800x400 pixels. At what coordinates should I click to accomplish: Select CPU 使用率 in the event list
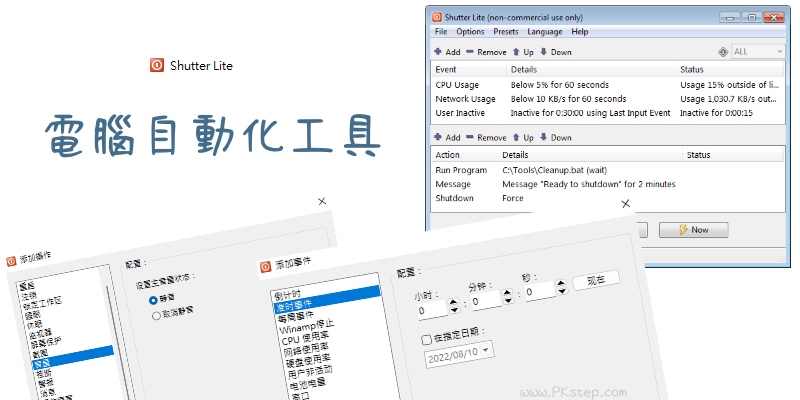305,338
